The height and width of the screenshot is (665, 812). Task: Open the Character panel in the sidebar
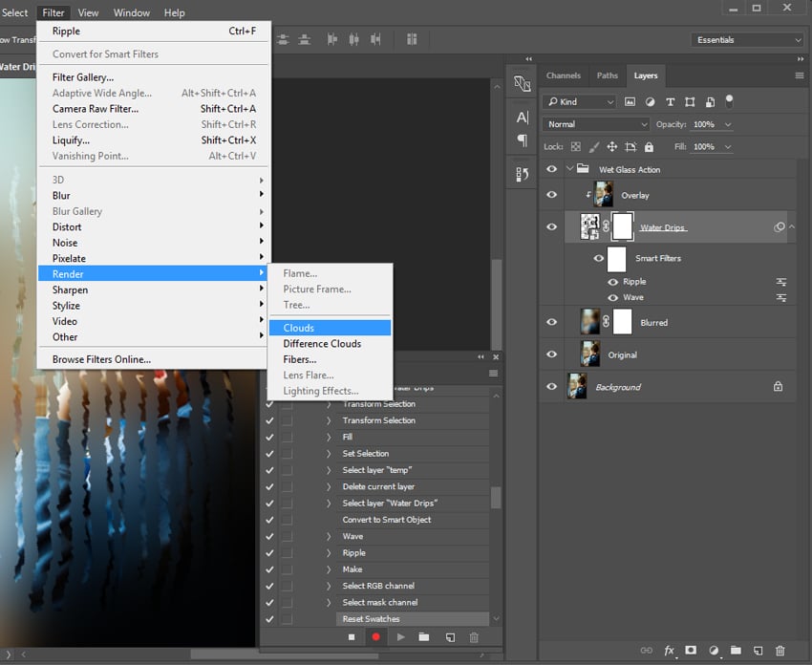521,117
